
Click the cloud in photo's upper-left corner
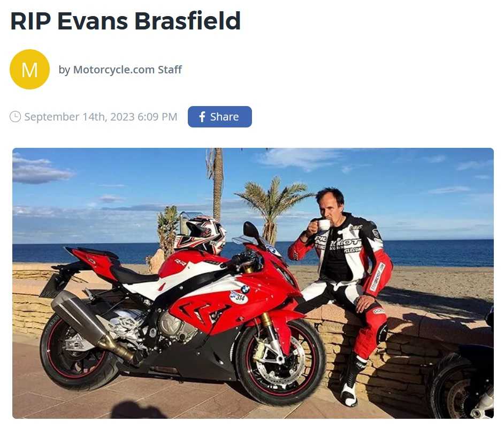[x=40, y=171]
